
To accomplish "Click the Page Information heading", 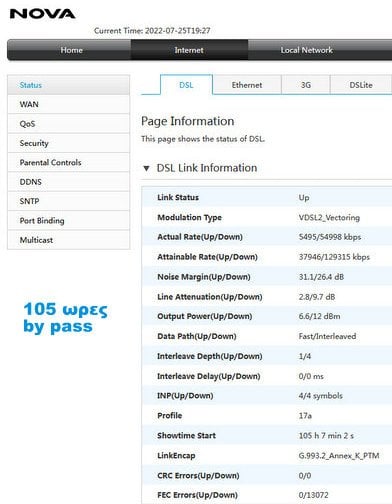I will (x=188, y=121).
